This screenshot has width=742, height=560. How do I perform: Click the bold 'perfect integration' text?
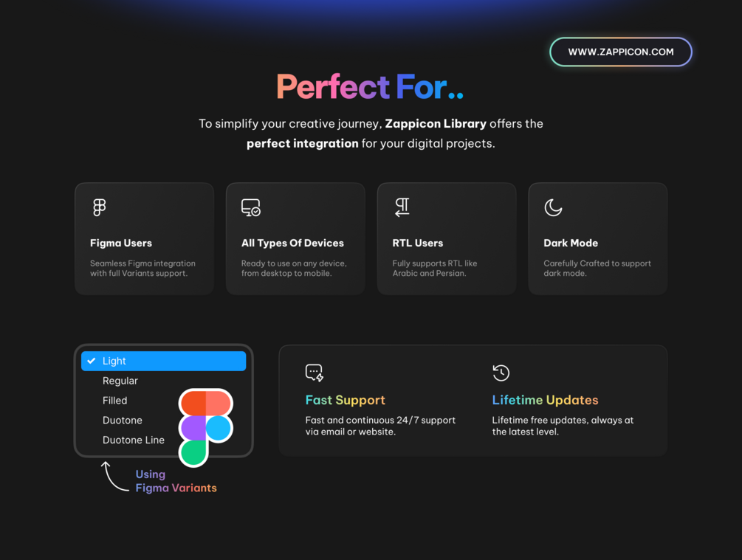tap(303, 144)
